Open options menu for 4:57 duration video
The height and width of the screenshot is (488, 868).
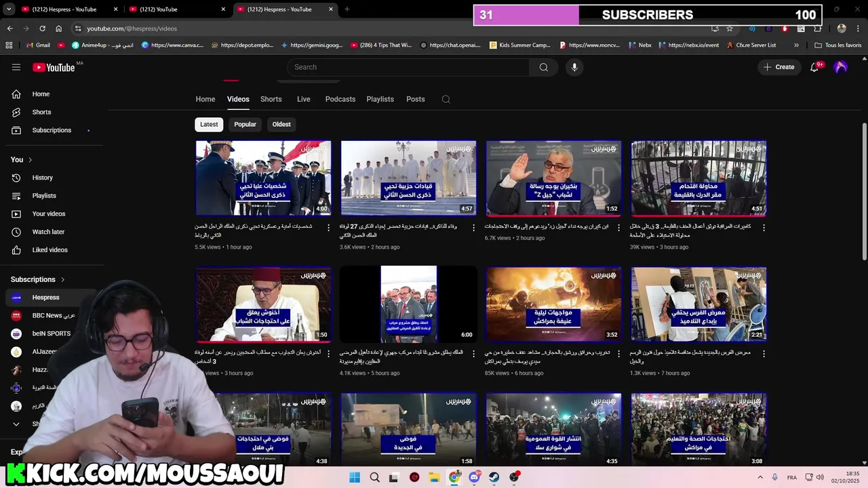[x=473, y=228]
